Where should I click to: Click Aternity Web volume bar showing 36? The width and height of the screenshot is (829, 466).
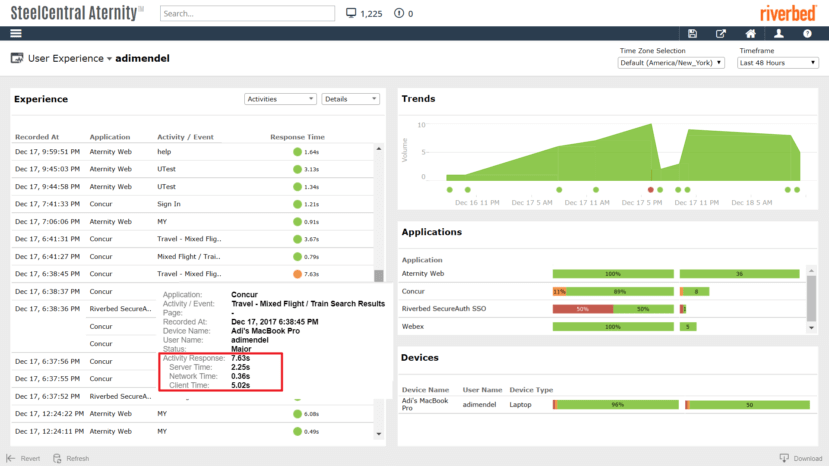point(740,273)
